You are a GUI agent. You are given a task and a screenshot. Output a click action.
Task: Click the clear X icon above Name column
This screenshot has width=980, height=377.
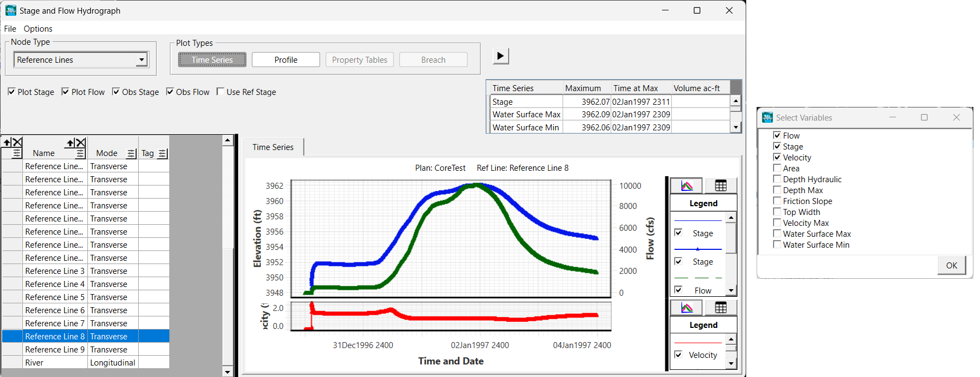(x=81, y=143)
